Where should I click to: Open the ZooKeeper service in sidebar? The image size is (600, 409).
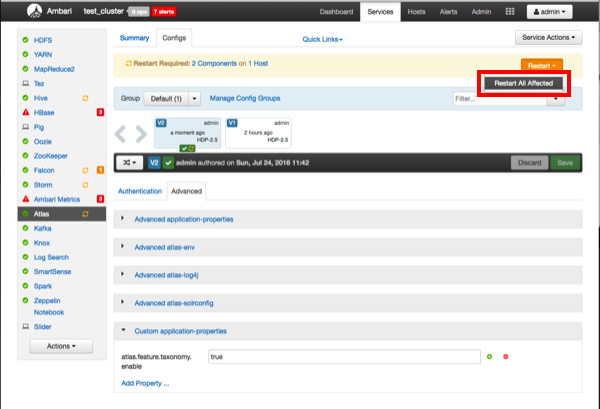point(51,156)
